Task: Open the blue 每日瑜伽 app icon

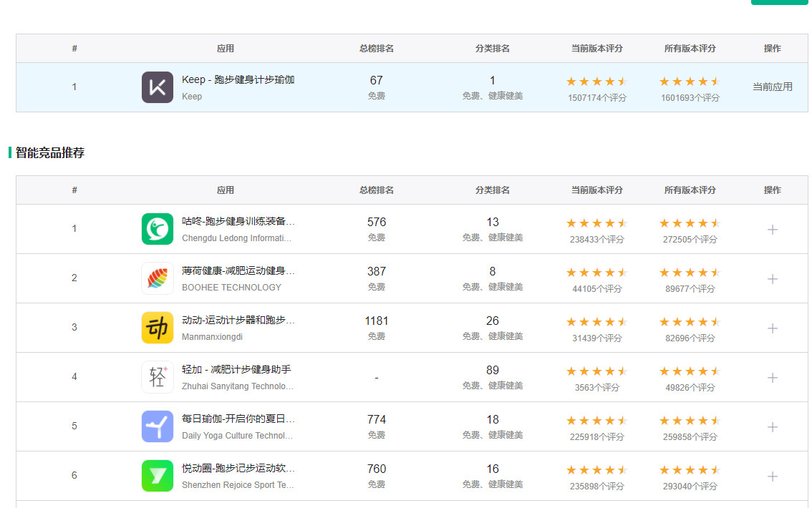Action: pos(158,426)
